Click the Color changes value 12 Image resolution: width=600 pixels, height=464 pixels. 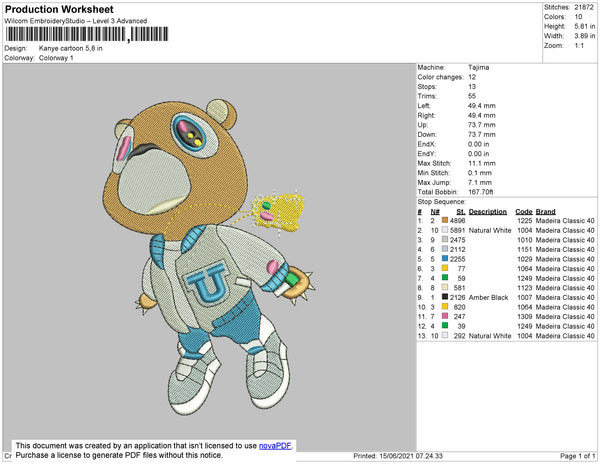tap(472, 77)
